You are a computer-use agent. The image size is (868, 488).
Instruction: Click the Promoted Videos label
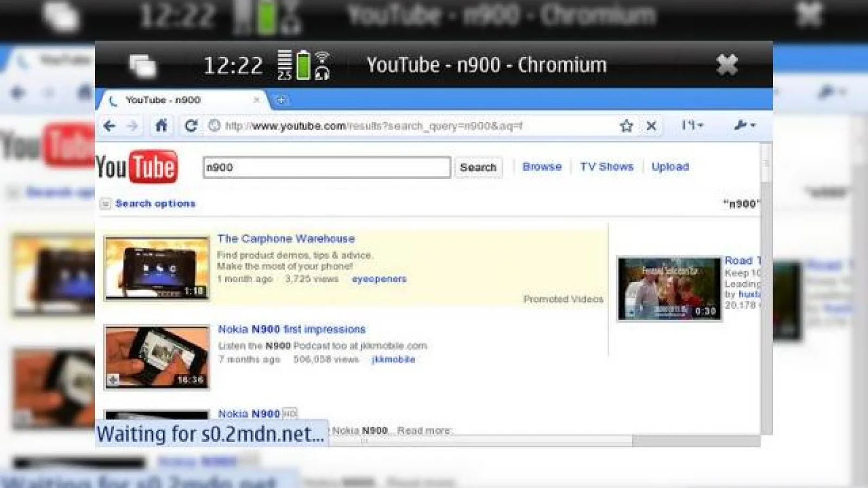[x=563, y=299]
